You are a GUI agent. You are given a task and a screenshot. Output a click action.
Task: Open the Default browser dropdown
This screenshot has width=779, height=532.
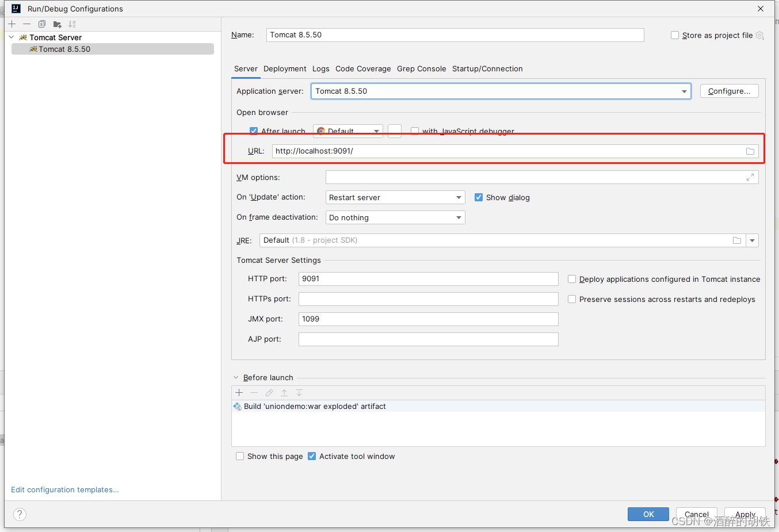pos(348,131)
